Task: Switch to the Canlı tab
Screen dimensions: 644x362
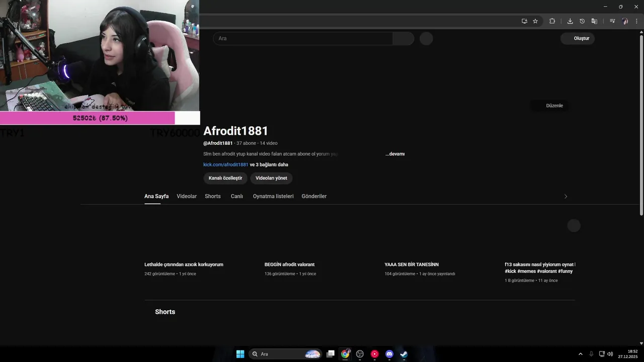Action: click(x=237, y=196)
